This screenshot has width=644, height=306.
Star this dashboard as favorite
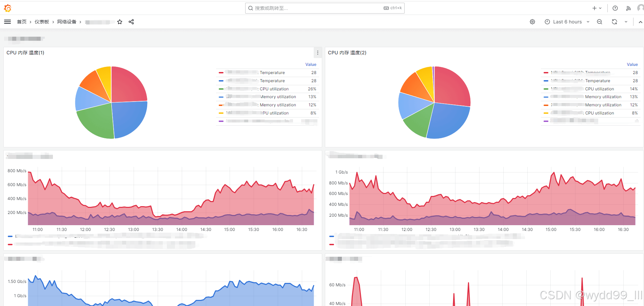click(x=120, y=22)
